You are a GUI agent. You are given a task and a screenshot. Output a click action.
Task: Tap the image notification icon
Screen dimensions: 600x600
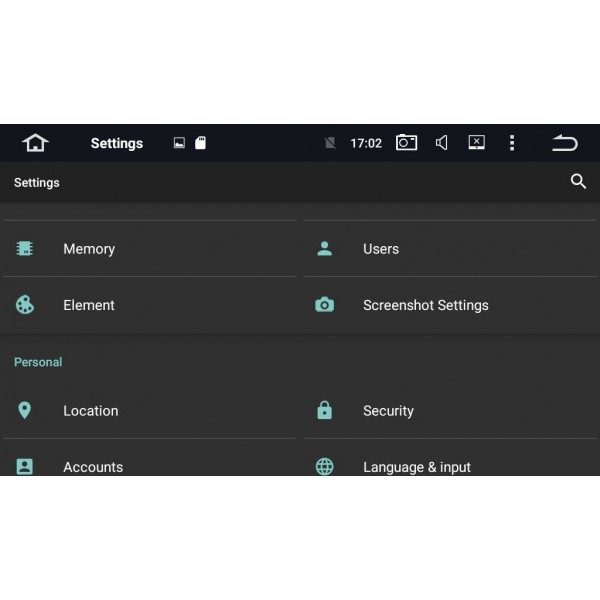coord(179,143)
